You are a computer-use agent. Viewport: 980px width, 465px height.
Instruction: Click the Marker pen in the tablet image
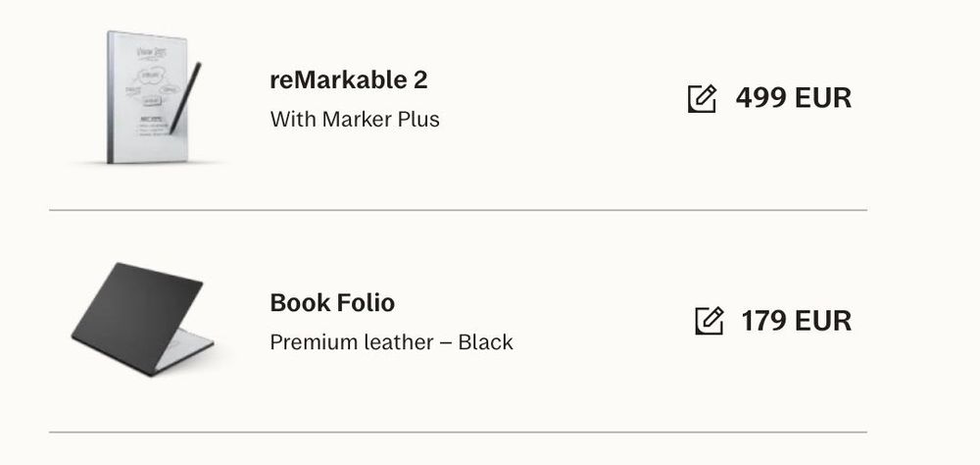(x=185, y=97)
